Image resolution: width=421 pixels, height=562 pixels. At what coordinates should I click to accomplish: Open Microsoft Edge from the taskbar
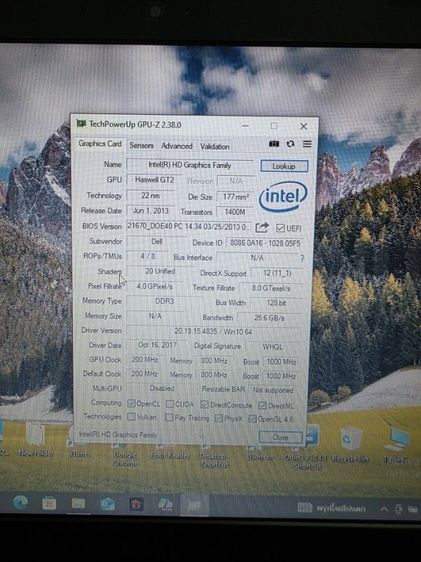click(x=20, y=503)
